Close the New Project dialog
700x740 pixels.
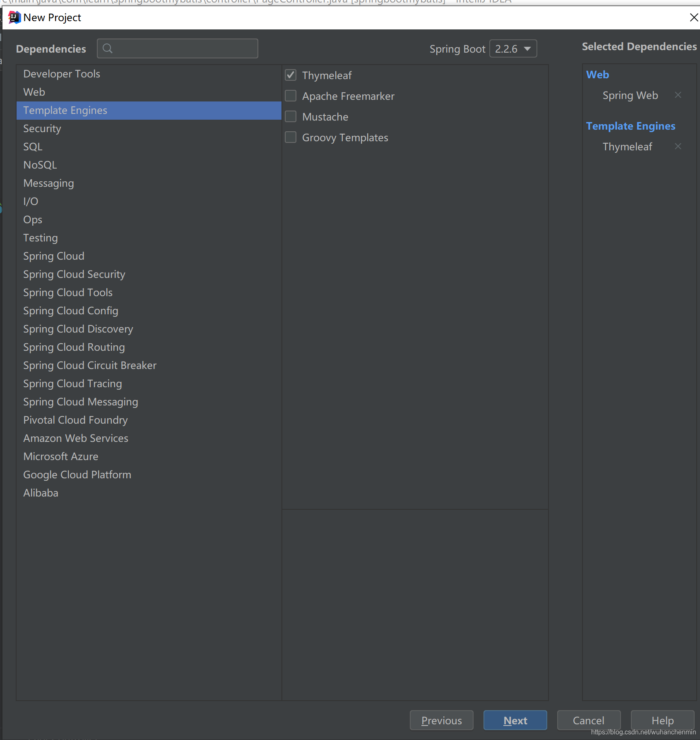click(x=694, y=17)
